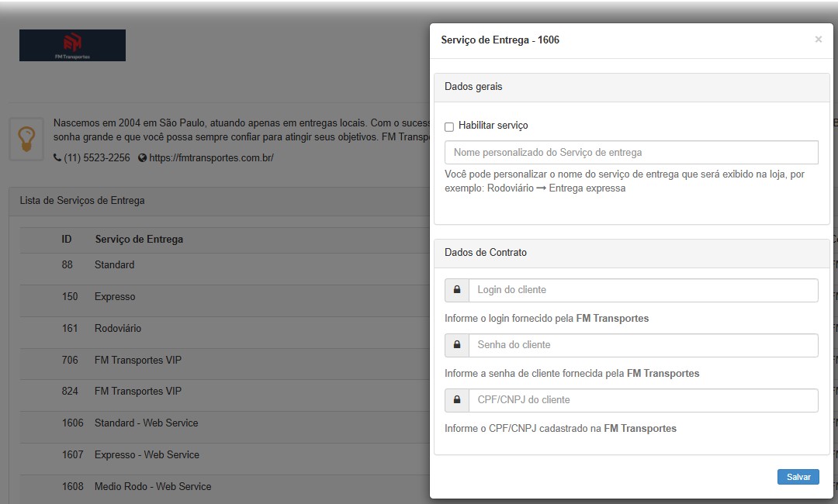Click the Login do cliente field
The width and height of the screenshot is (838, 504).
point(642,290)
